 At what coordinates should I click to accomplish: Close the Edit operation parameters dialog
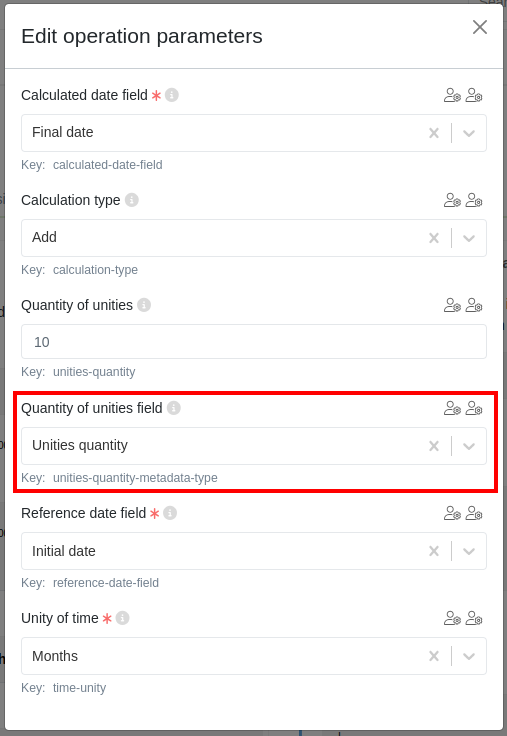480,27
